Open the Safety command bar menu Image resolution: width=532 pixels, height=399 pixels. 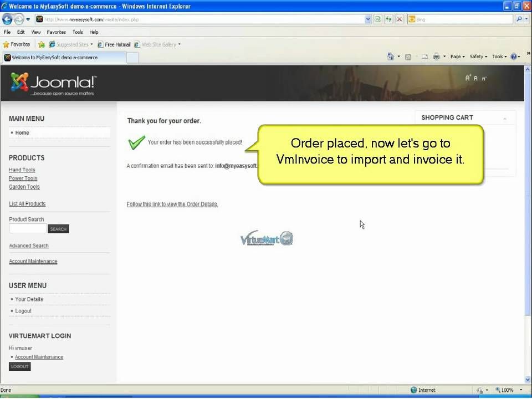pos(478,57)
